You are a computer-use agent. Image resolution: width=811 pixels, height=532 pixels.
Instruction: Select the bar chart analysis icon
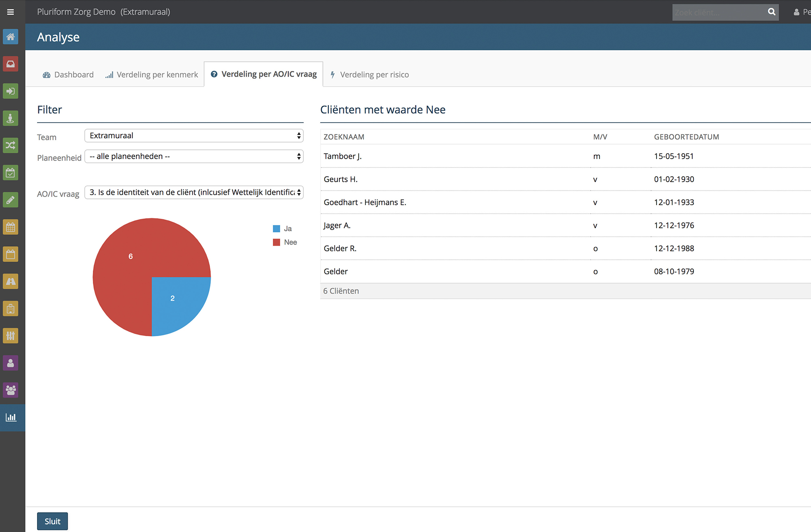[x=11, y=417]
